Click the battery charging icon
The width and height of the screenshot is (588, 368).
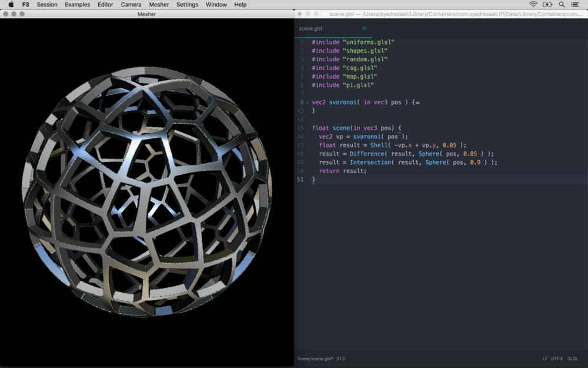(x=548, y=5)
